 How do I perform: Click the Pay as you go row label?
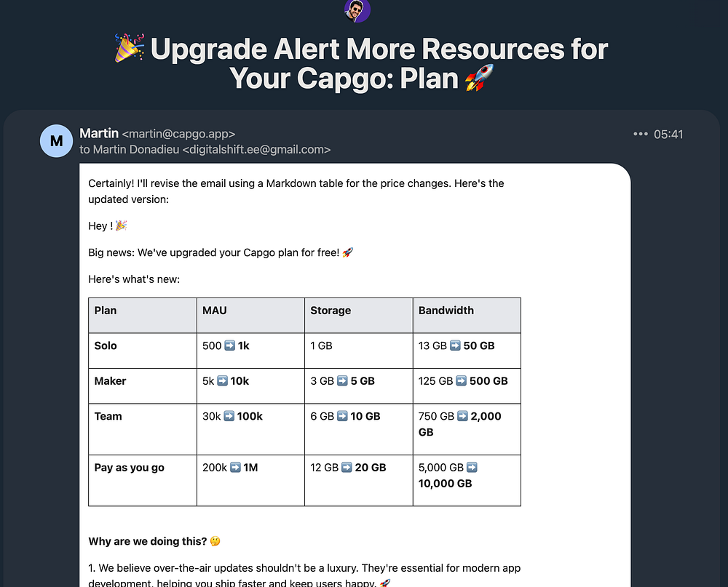pos(129,468)
